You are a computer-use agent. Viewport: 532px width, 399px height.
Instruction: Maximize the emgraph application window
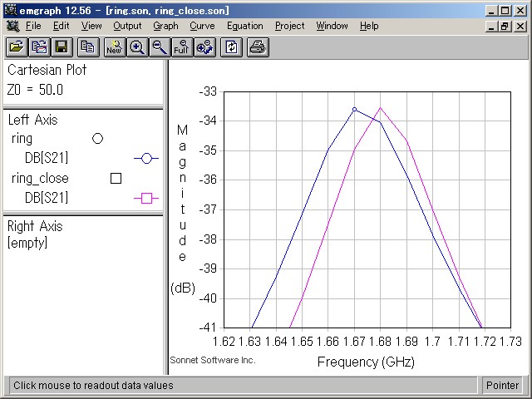pyautogui.click(x=505, y=11)
